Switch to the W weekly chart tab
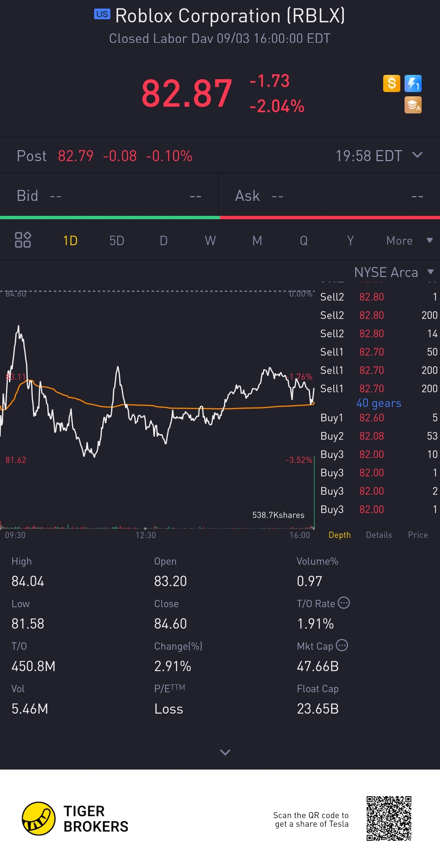The image size is (440, 868). pos(211,241)
